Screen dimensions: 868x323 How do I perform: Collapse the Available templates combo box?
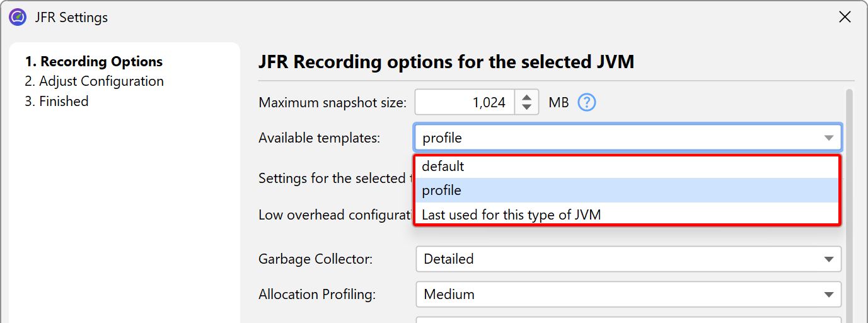[x=828, y=138]
